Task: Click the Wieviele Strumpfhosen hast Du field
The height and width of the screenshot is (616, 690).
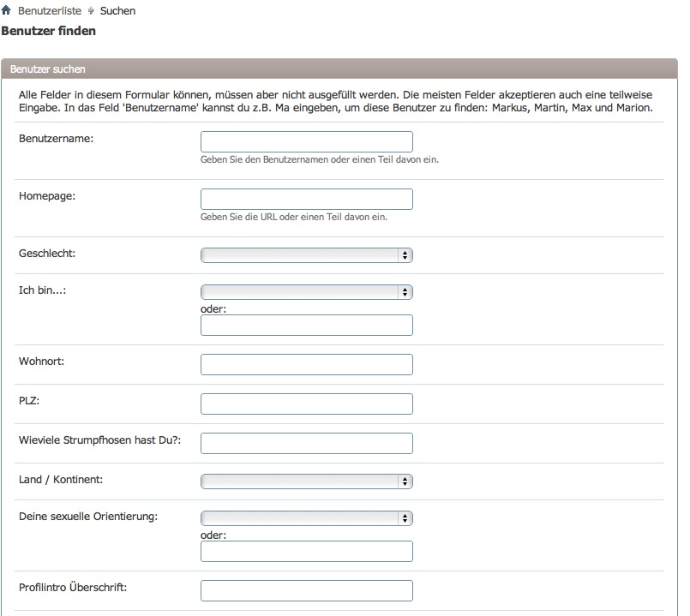Action: 307,443
